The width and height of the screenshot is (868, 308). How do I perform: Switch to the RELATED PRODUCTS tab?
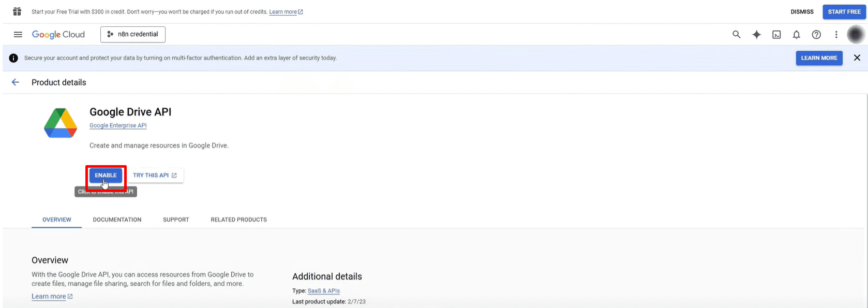[x=238, y=219]
